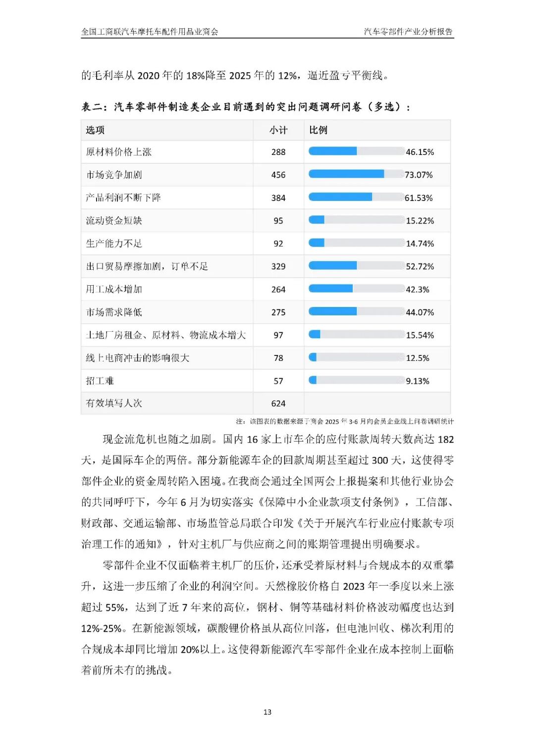Viewport: 535px width, 756px height.
Task: Click the 比例 column header
Action: click(x=318, y=130)
